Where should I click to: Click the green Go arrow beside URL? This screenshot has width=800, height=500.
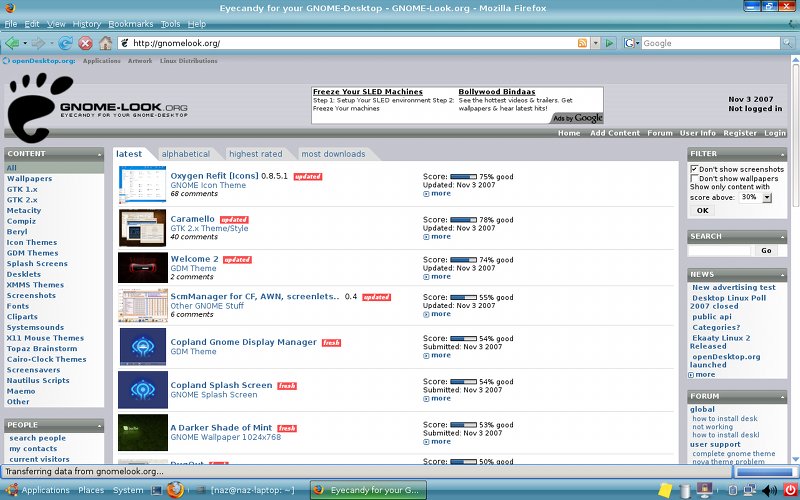[x=609, y=43]
